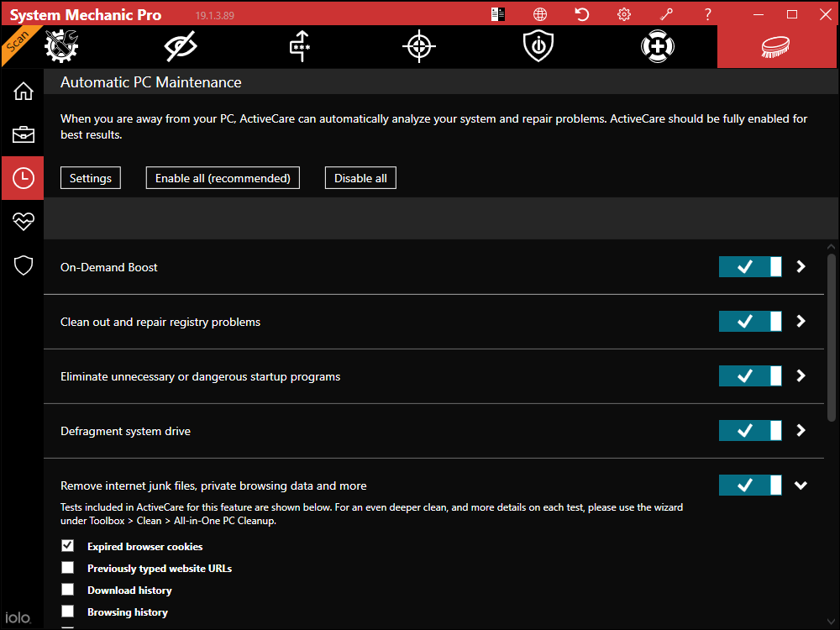Click the Disable all button
This screenshot has width=840, height=630.
(x=360, y=178)
